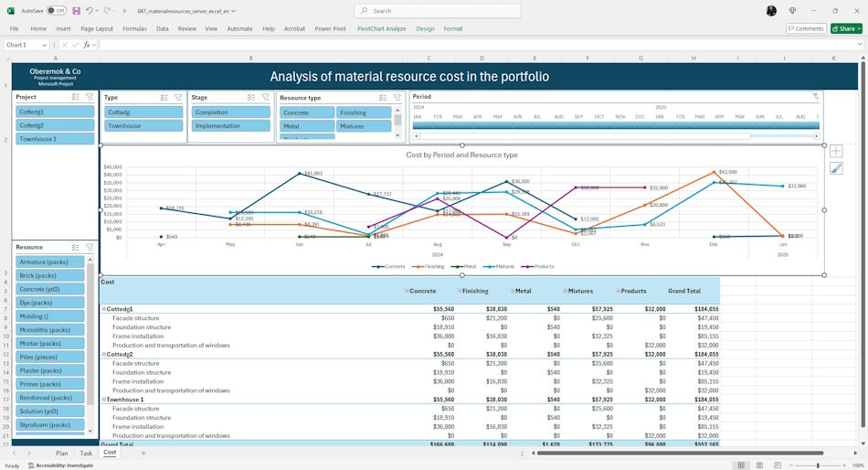This screenshot has width=868, height=470.
Task: Open the Comments pane
Action: (x=806, y=28)
